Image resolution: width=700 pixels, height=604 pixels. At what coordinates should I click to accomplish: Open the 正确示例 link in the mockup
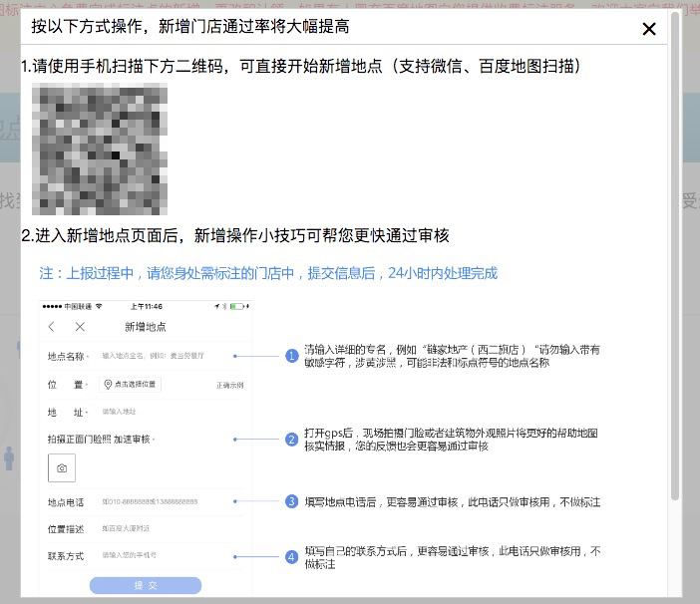click(x=230, y=385)
